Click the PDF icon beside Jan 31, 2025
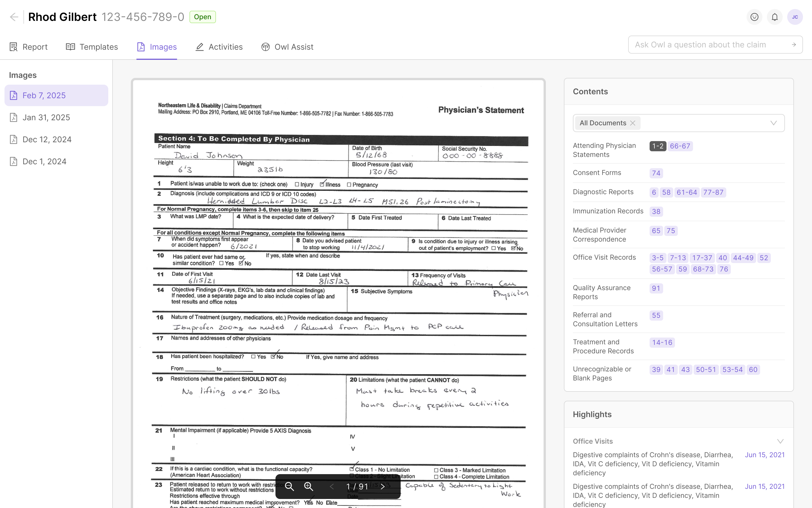Image resolution: width=812 pixels, height=508 pixels. click(x=14, y=118)
